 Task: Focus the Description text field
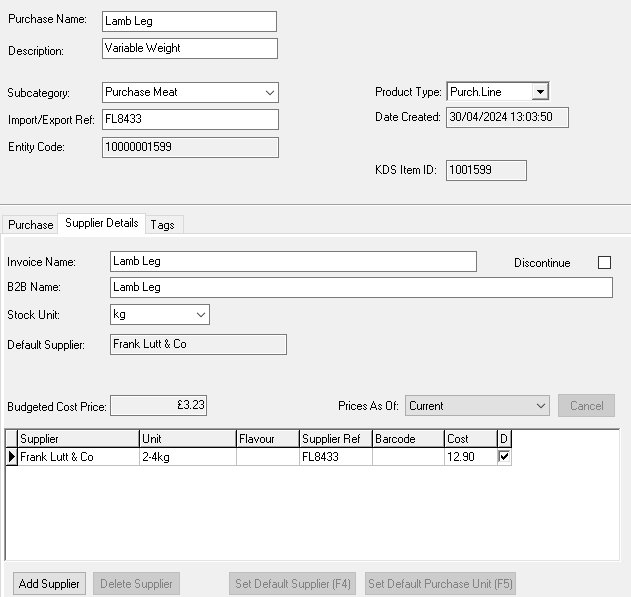point(189,48)
